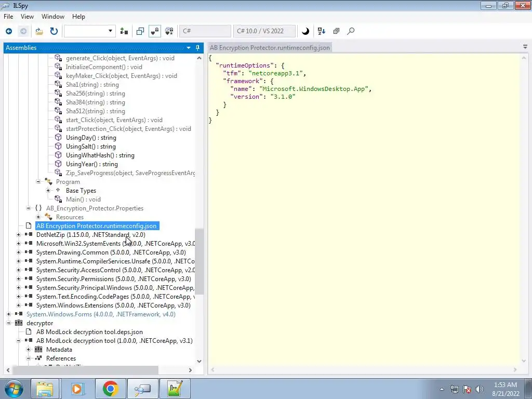The width and height of the screenshot is (532, 399).
Task: Navigate back with the Back arrow button
Action: coord(9,31)
